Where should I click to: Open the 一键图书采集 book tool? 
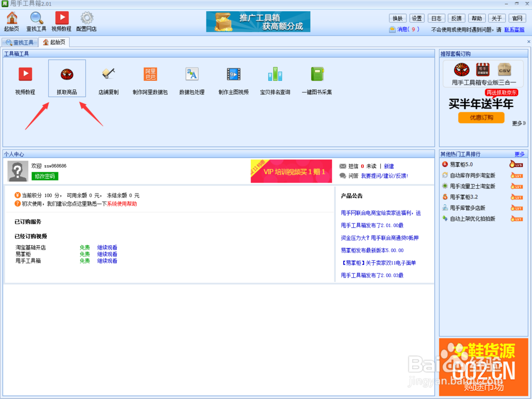pos(317,80)
